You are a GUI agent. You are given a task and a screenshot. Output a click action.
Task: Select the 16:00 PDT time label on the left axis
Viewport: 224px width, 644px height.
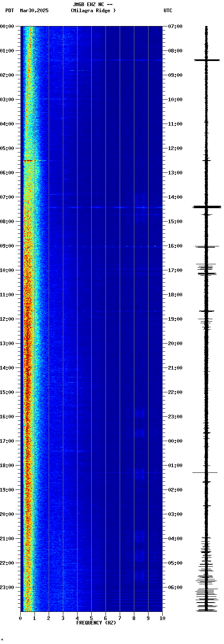pyautogui.click(x=7, y=417)
